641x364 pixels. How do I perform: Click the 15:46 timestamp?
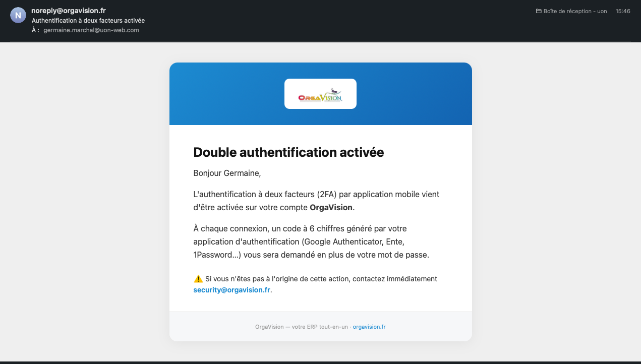pos(623,11)
